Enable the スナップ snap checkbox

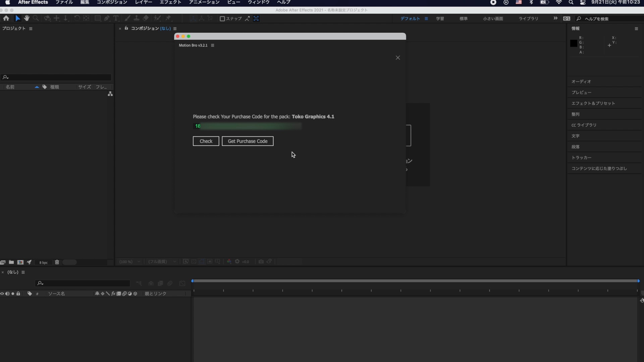click(x=222, y=19)
